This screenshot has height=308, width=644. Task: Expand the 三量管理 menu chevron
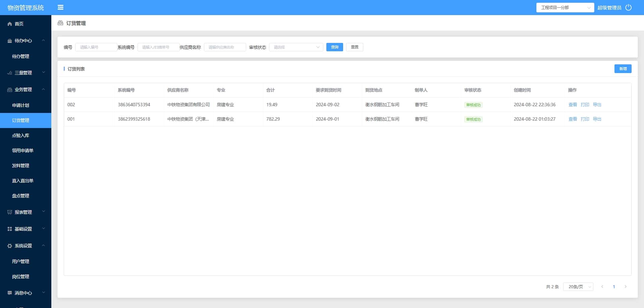pos(43,72)
